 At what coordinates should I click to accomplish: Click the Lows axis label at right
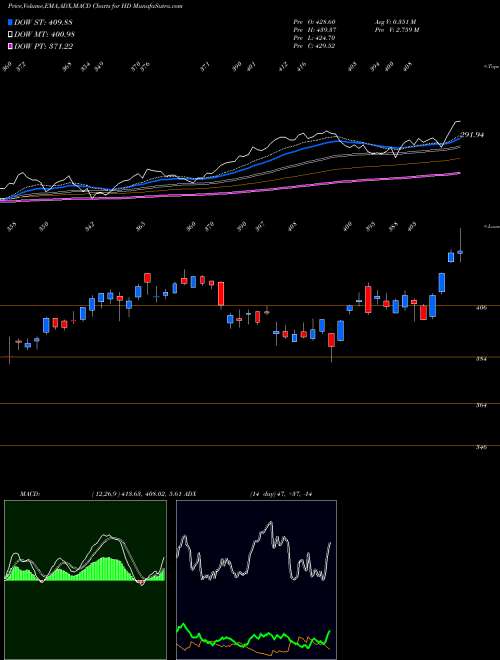click(492, 226)
